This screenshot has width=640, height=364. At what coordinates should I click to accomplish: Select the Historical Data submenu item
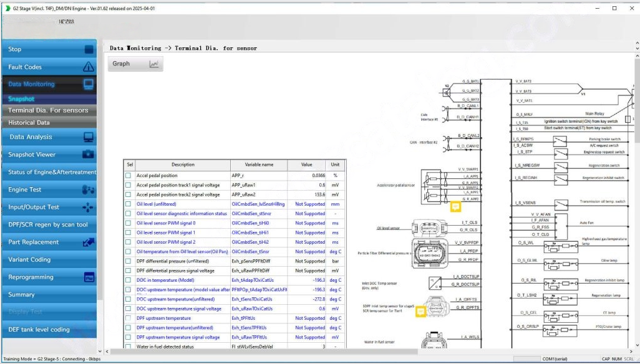click(x=29, y=123)
